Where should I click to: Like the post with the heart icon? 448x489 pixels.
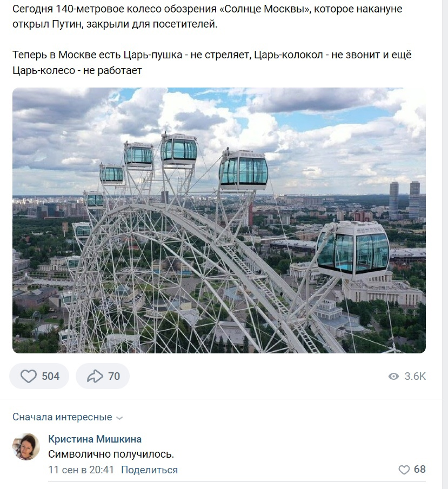click(x=29, y=376)
